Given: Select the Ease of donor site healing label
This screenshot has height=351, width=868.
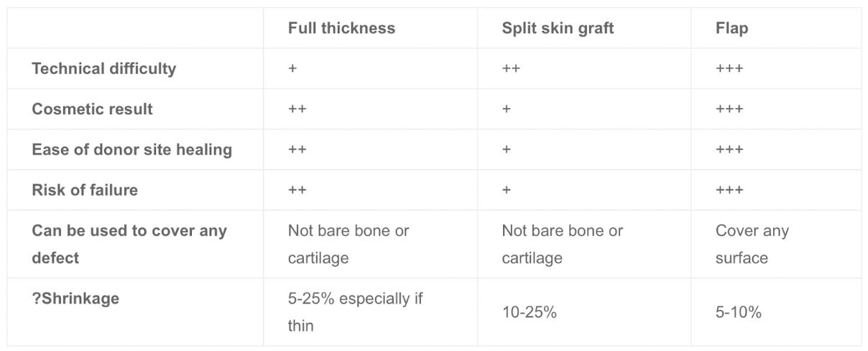Looking at the screenshot, I should [131, 150].
